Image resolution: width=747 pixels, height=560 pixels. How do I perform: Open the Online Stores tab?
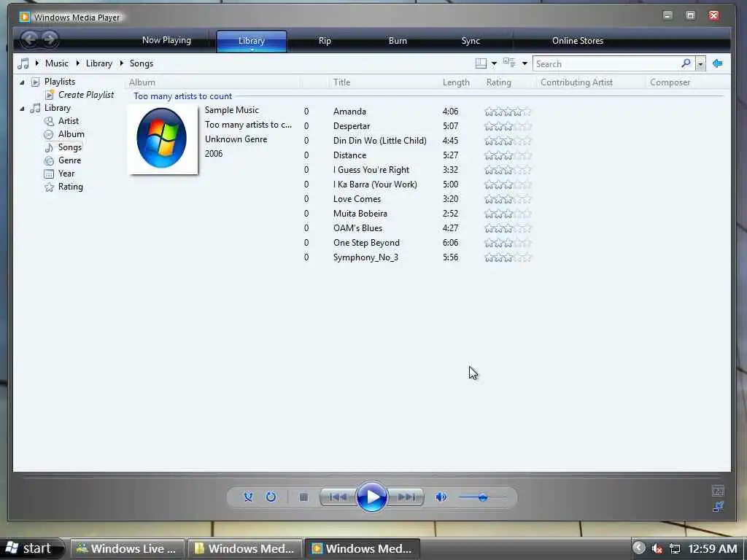click(578, 41)
